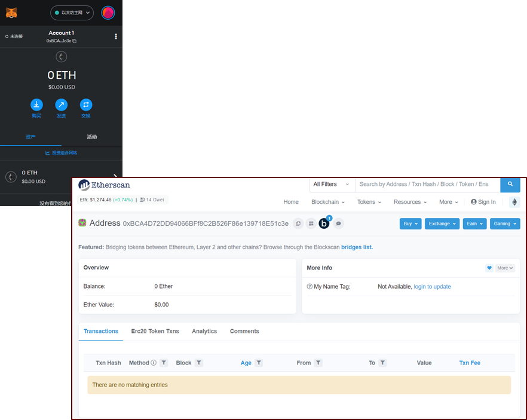
Task: Click the Etherscan search input field
Action: (x=428, y=184)
